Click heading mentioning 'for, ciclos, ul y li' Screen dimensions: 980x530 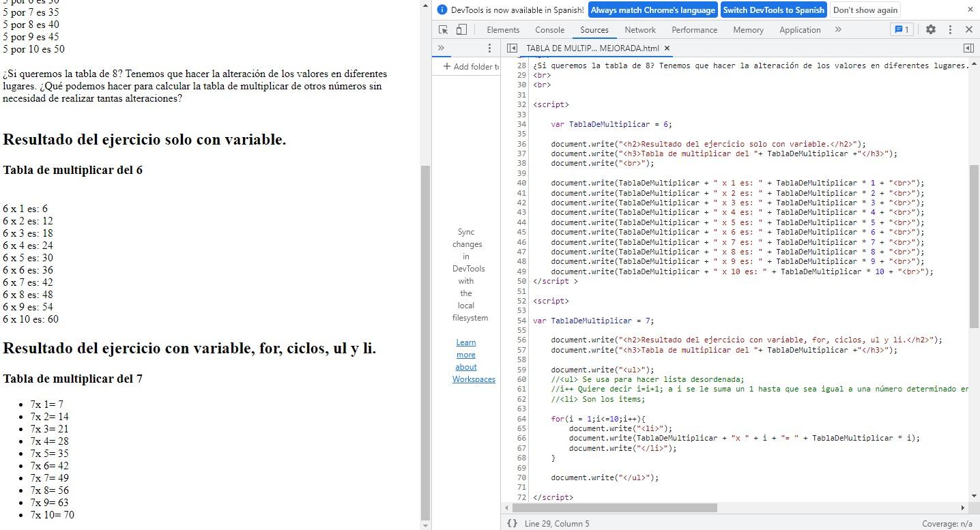(x=189, y=349)
